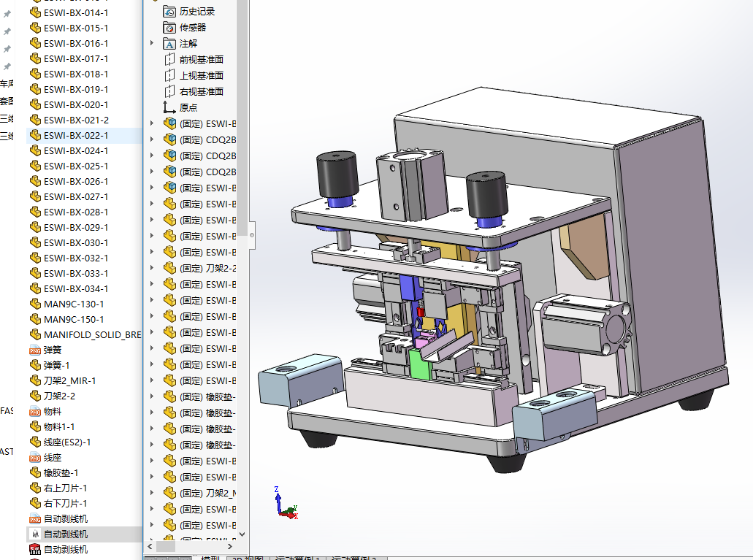
Task: Select the 上视基准面 plane icon
Action: point(169,75)
